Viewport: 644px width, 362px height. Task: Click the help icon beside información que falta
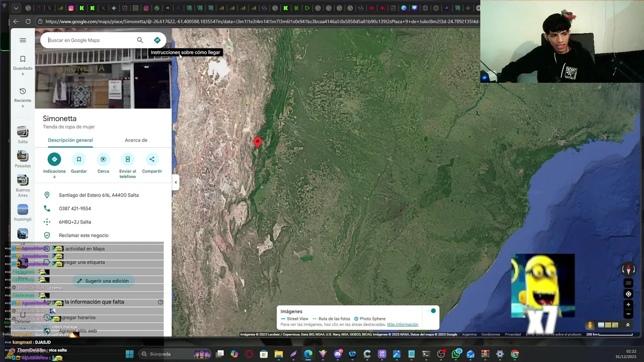click(x=160, y=302)
